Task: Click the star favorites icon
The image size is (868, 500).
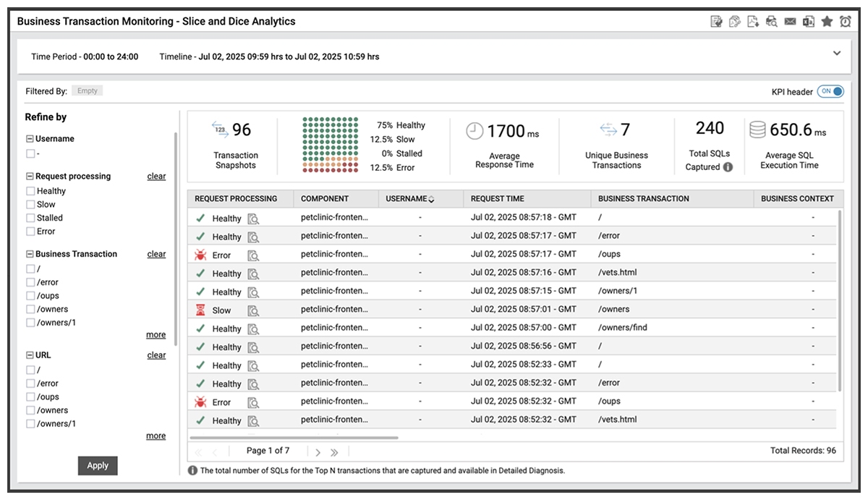Action: (x=827, y=22)
